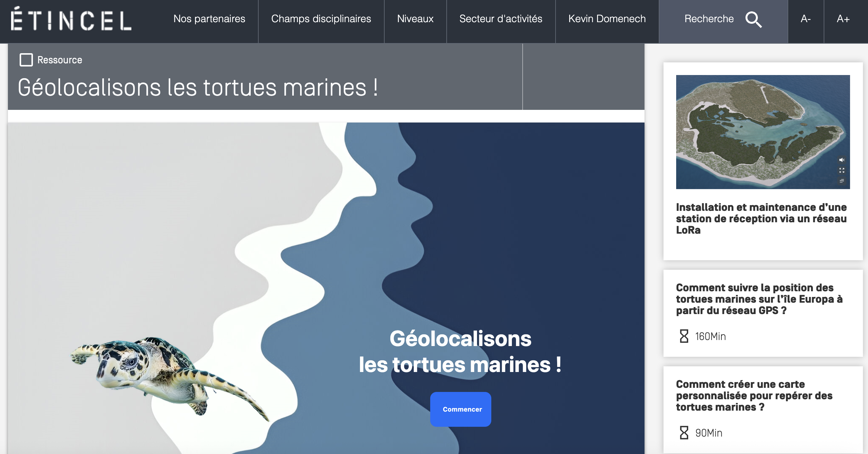Open fullscreen on the island image

tap(841, 170)
